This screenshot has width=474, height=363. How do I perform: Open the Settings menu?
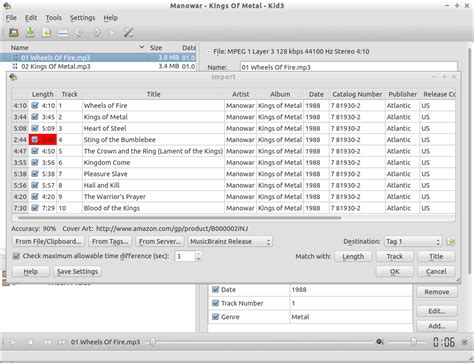click(x=82, y=18)
